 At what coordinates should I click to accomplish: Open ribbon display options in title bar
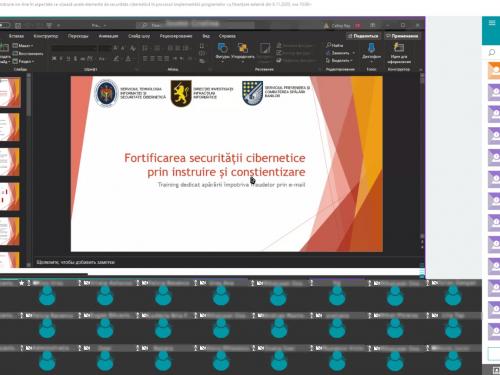(373, 25)
